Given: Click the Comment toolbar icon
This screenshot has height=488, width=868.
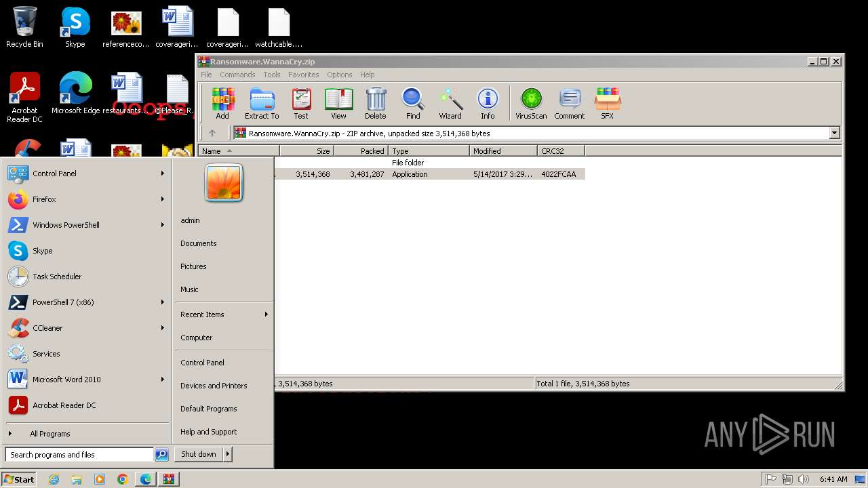Looking at the screenshot, I should pos(569,104).
